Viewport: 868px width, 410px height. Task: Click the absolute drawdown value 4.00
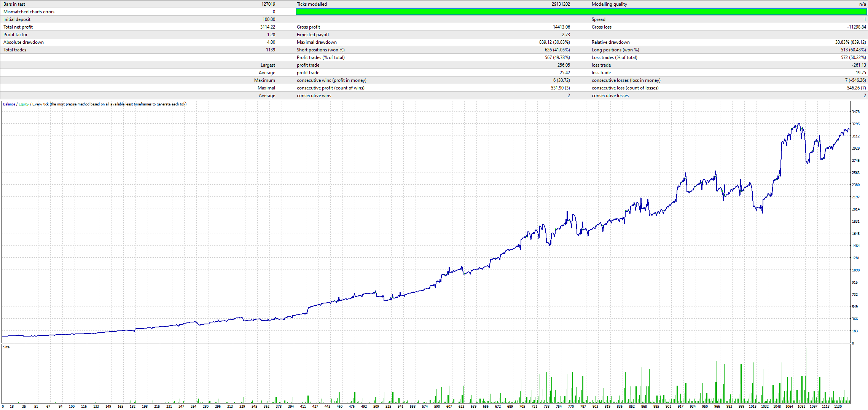click(271, 42)
